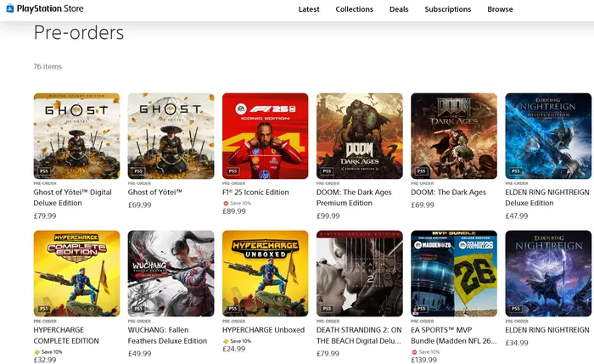Image resolution: width=594 pixels, height=364 pixels.
Task: Open ELDEN RING NIGHTREIGN Deluxe Edition cover
Action: [x=548, y=136]
